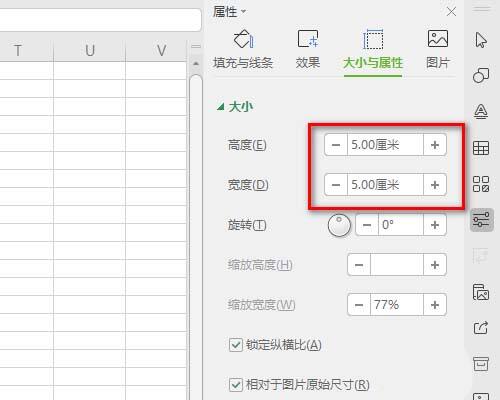Click the vertical scrollbar up arrow
Screen dimensions: 500x400
pos(196,63)
